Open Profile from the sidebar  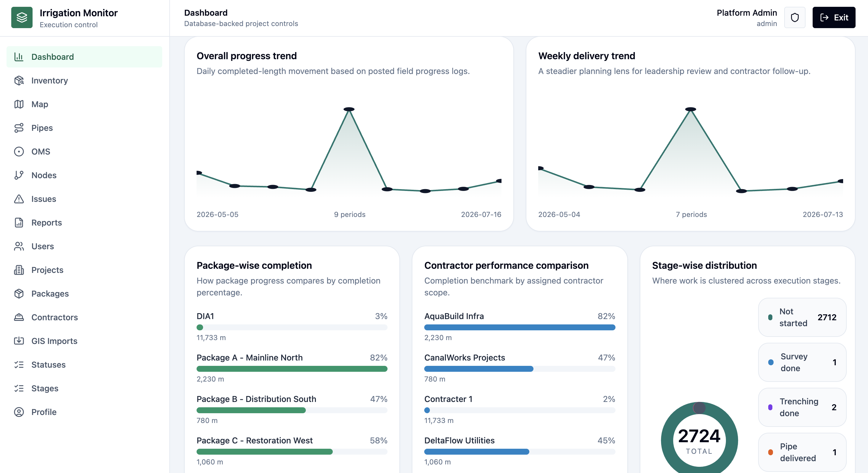(84, 412)
